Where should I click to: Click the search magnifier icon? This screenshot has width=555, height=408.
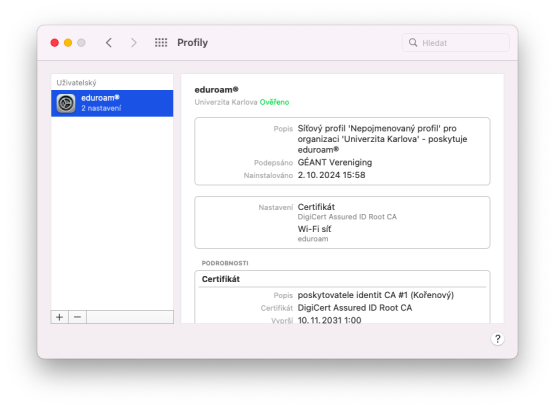coord(413,42)
